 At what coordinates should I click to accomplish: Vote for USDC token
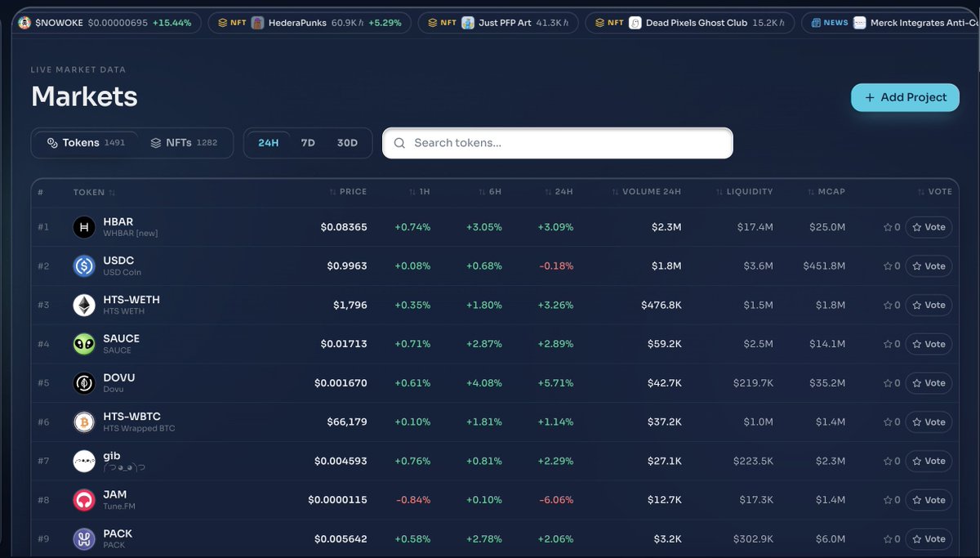[929, 266]
